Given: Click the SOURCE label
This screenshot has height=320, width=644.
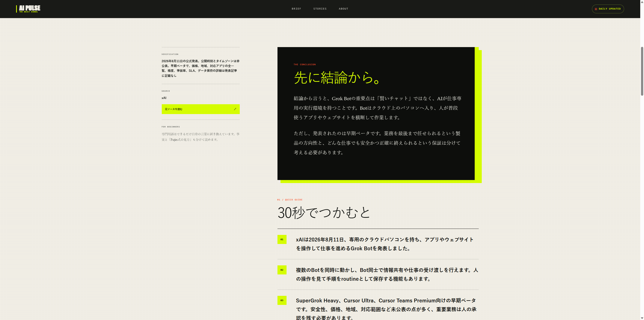Looking at the screenshot, I should point(166,91).
